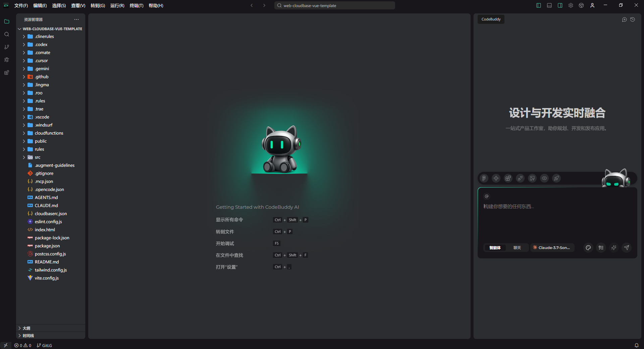Click the palette icon in chat input

[x=588, y=248]
